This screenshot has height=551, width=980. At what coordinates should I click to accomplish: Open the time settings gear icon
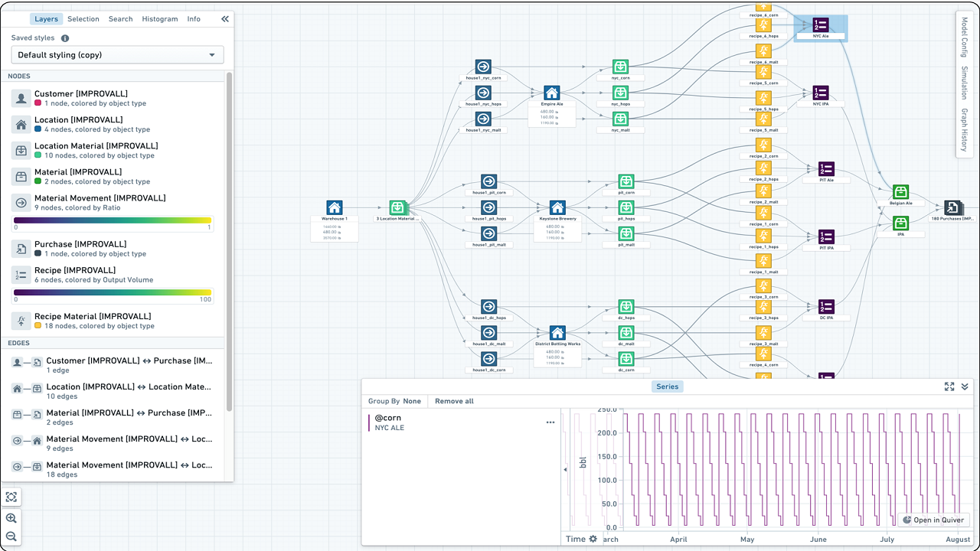(x=593, y=539)
